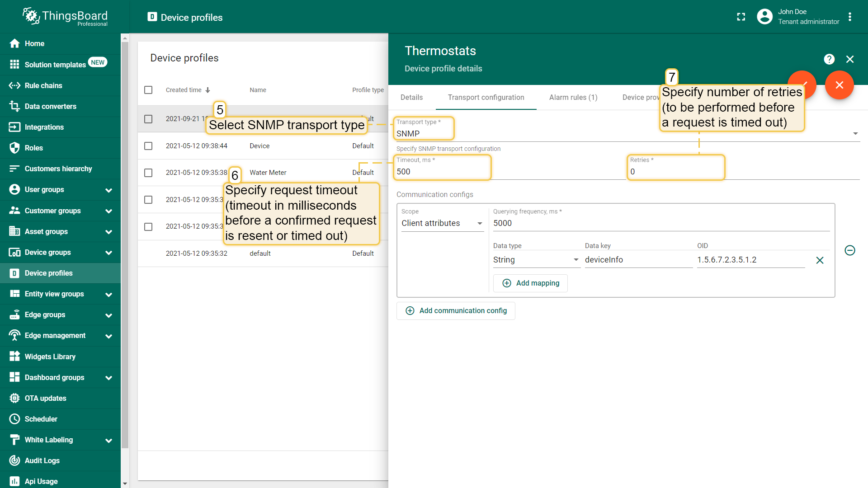Tick the checkbox for the Device profile row
Viewport: 868px width, 488px height.
[148, 146]
